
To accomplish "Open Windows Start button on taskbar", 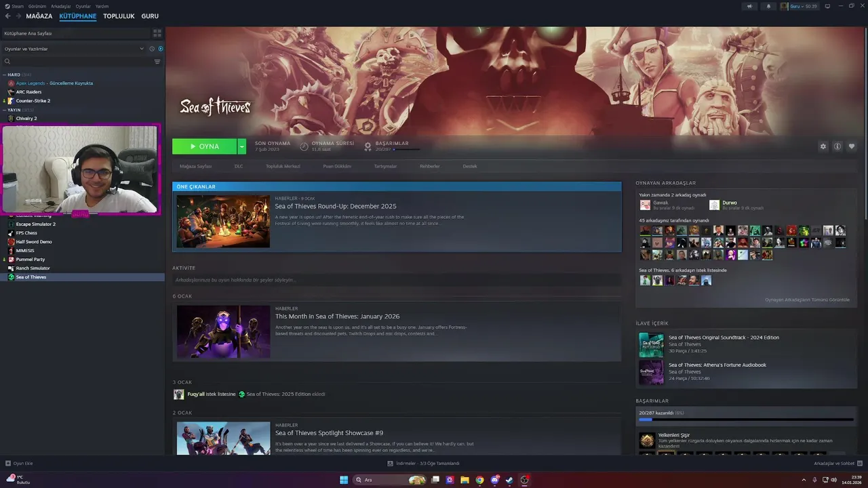I will tap(344, 480).
